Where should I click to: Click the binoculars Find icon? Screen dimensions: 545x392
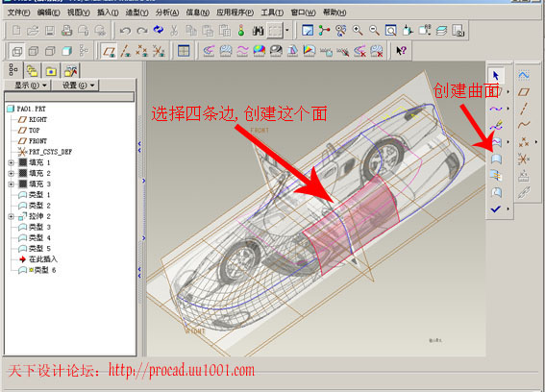(258, 31)
